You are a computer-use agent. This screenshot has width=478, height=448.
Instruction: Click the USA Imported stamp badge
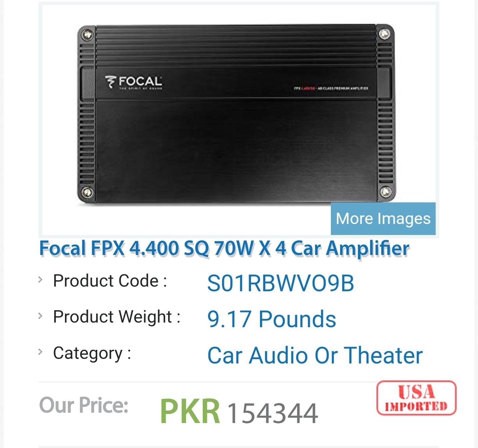point(416,398)
